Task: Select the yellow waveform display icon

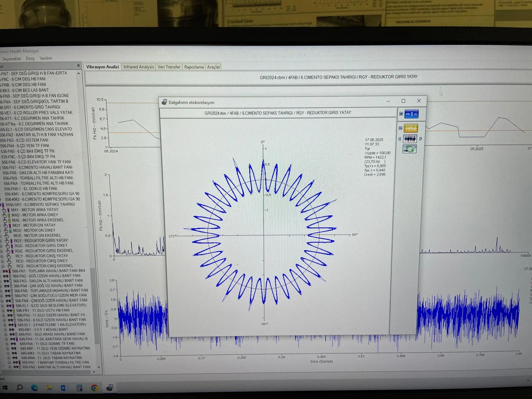Action: point(411,128)
